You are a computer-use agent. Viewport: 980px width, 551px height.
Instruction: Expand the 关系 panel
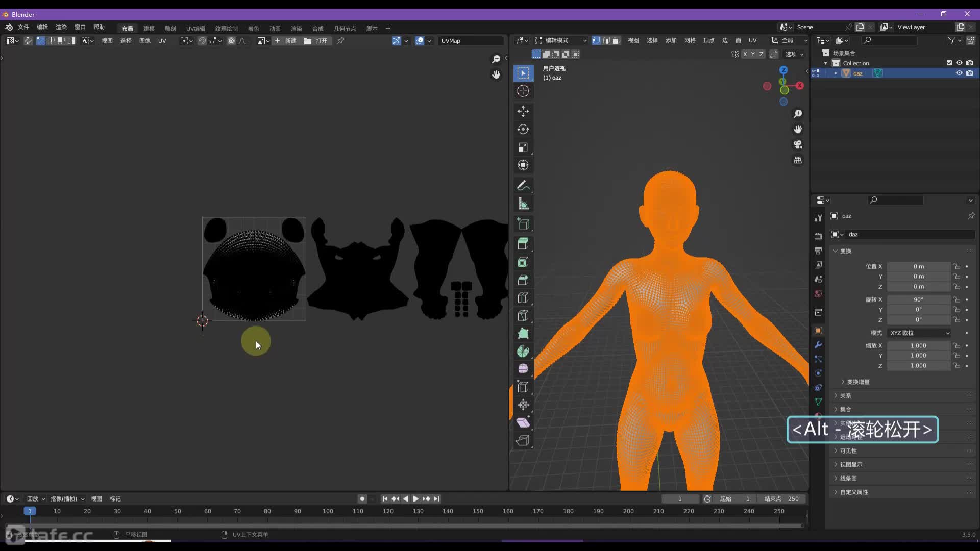845,395
